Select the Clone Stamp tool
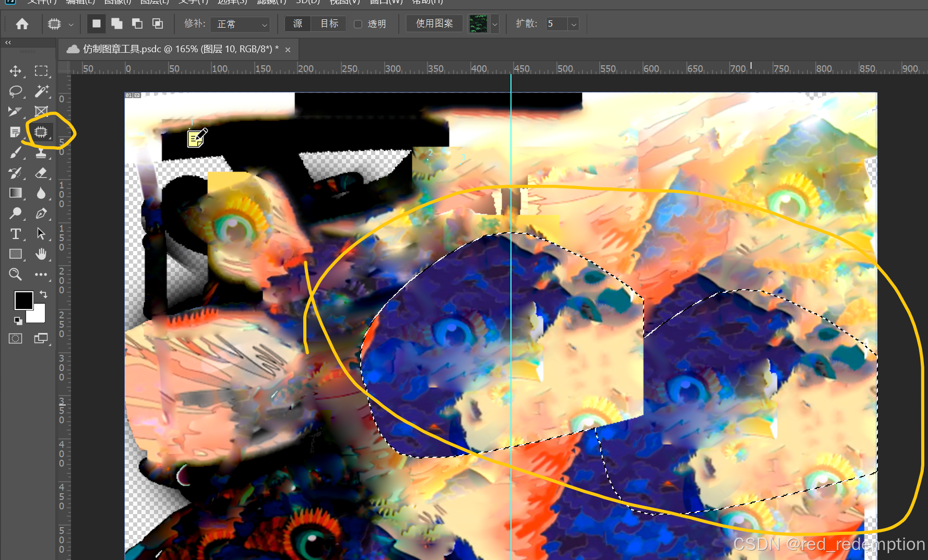Image resolution: width=928 pixels, height=560 pixels. [41, 152]
